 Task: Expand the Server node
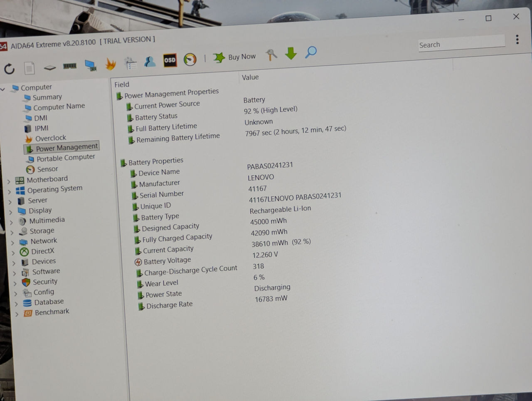pos(10,202)
